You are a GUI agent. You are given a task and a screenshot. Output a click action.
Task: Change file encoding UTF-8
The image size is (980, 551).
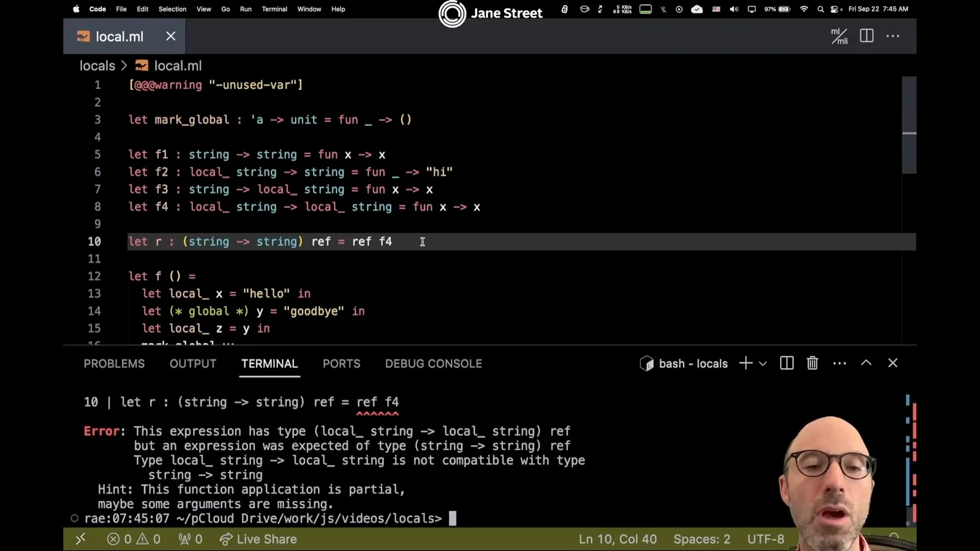click(766, 539)
